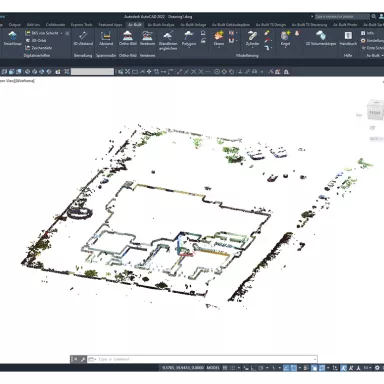
Task: Open the Collaborate ribbon tab
Action: click(55, 25)
